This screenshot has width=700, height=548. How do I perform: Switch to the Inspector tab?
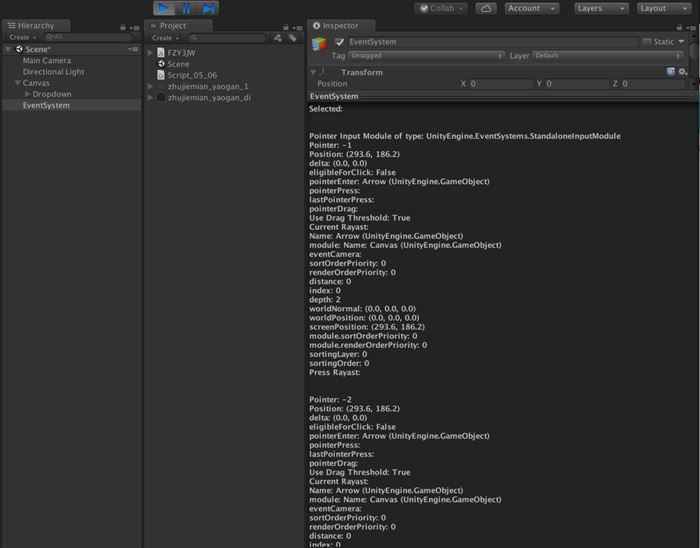click(x=342, y=25)
